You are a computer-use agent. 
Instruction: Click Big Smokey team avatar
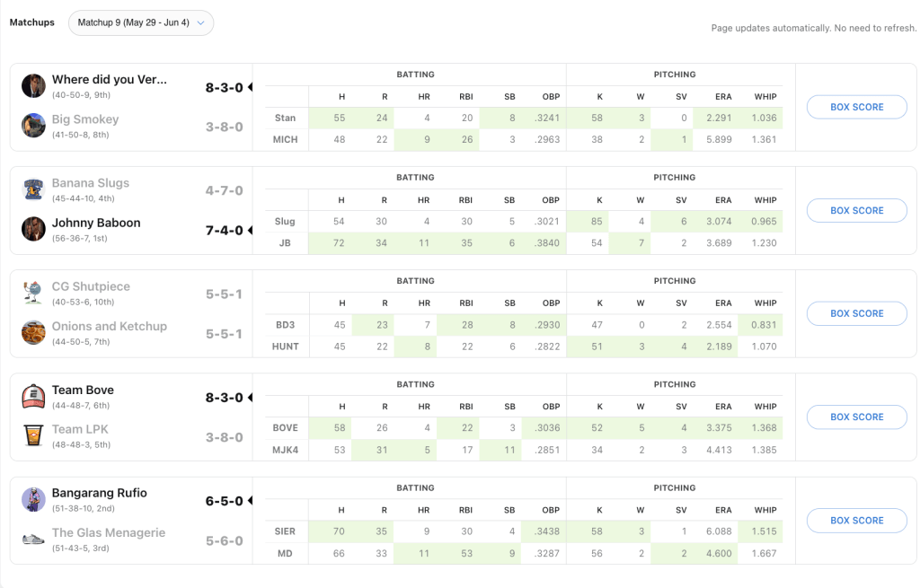(33, 126)
